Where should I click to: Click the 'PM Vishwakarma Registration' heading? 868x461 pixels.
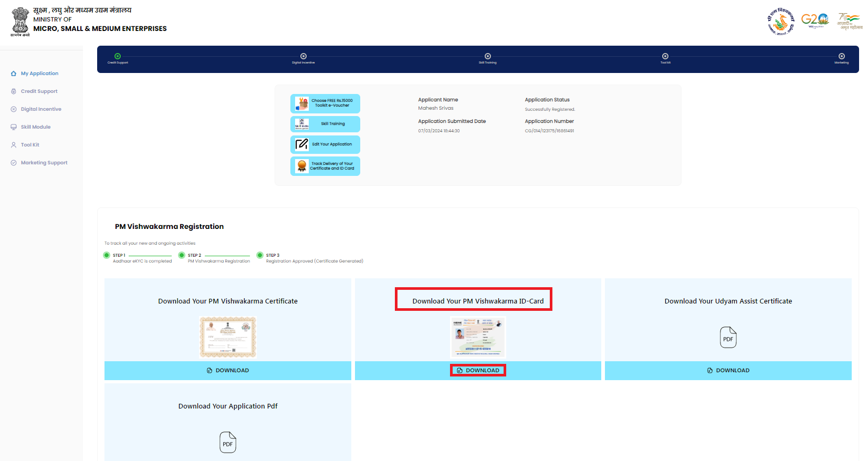169,226
